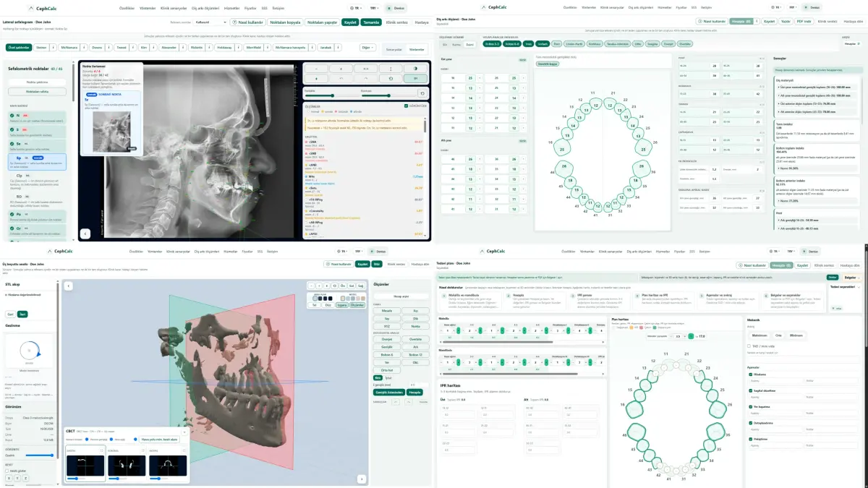Expand the Koronal slice with its fullscreen icon
Screen dimensions: 868x488
[142, 450]
